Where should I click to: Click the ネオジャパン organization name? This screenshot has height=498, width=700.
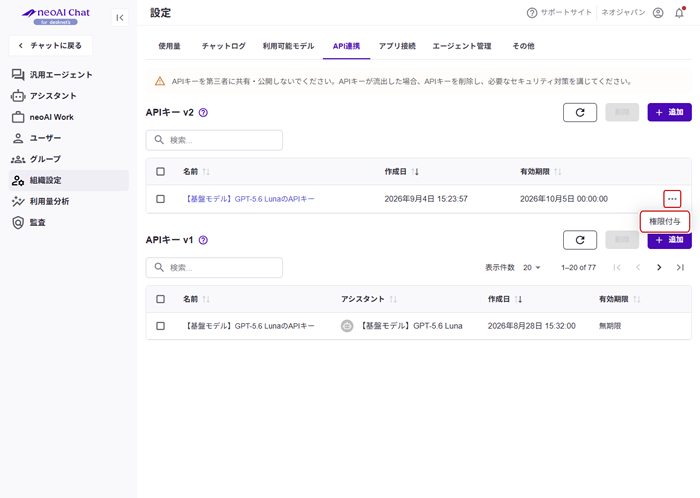click(623, 12)
